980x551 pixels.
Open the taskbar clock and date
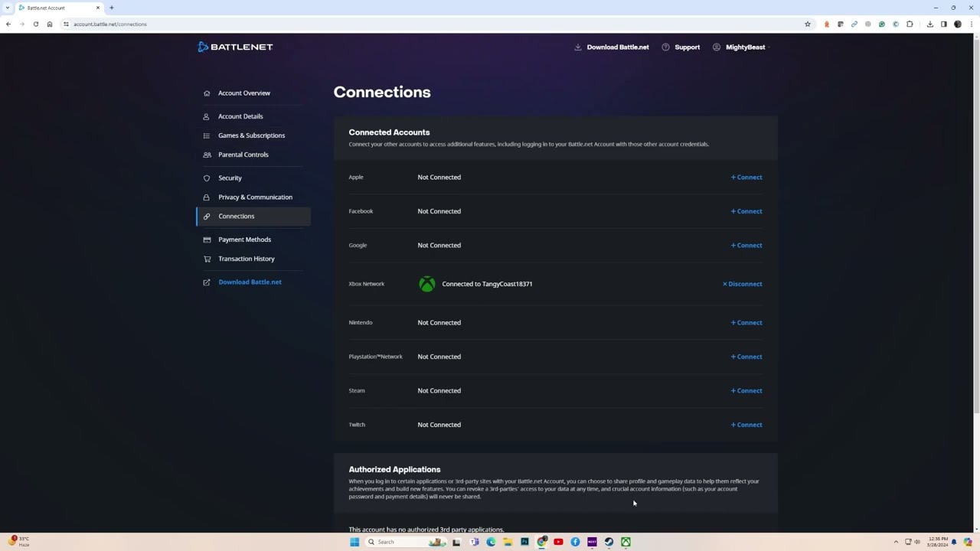(937, 542)
